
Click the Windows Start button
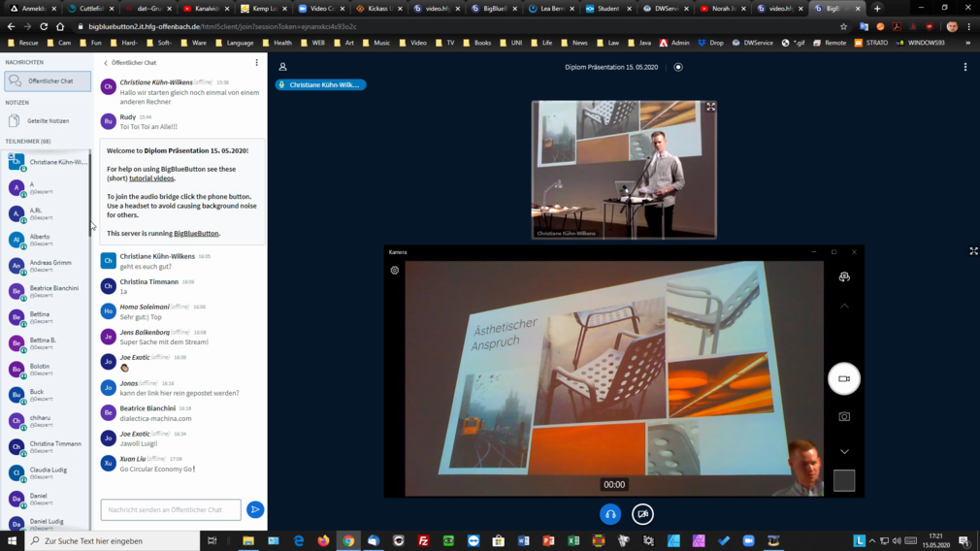(x=12, y=540)
